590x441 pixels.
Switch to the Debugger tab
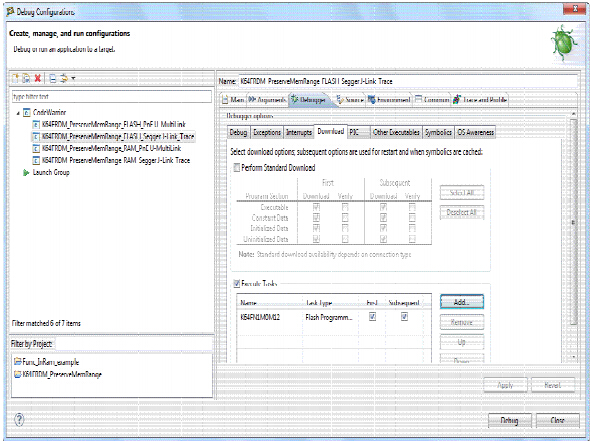[310, 100]
